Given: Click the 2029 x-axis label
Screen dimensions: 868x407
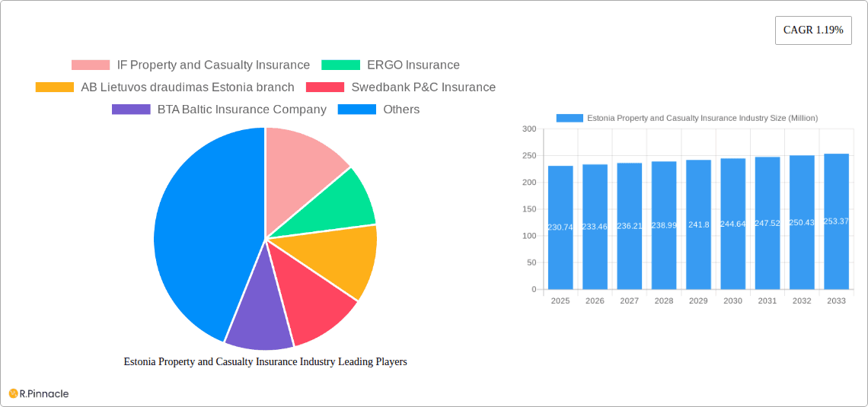Looking at the screenshot, I should point(699,300).
